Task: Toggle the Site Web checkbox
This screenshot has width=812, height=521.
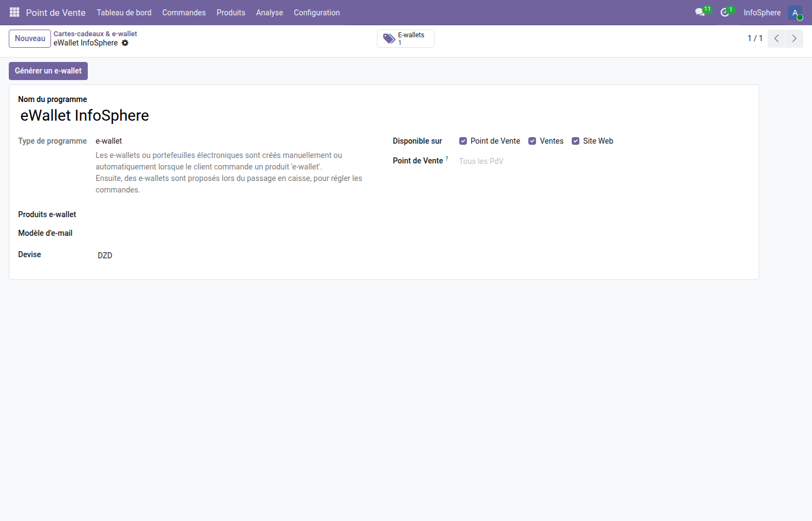Action: tap(576, 140)
